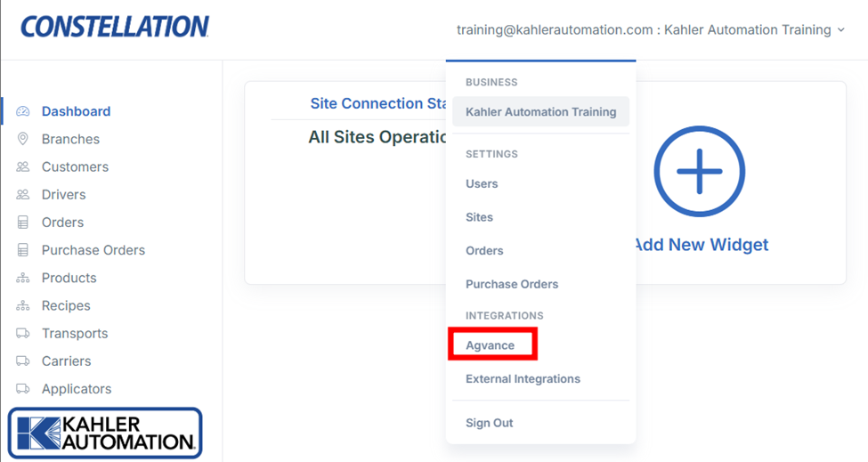Click the plus circle Add Widget icon
868x462 pixels.
coord(699,172)
